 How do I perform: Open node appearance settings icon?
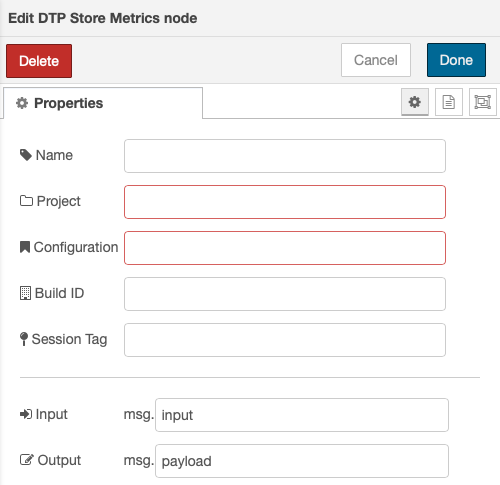coord(482,102)
